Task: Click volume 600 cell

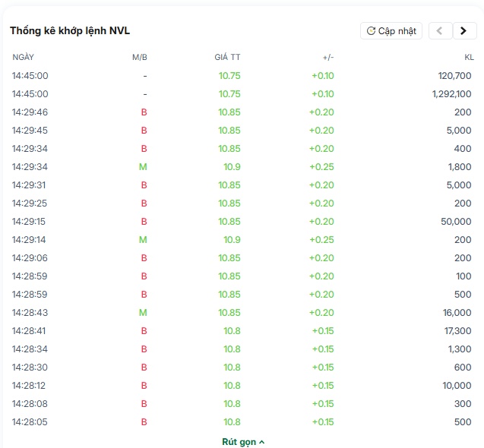Action: 463,367
